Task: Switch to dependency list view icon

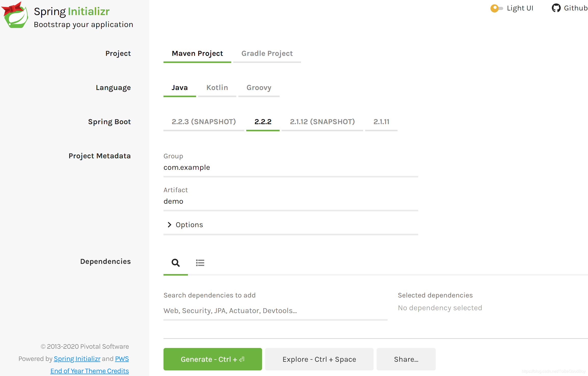Action: [200, 263]
